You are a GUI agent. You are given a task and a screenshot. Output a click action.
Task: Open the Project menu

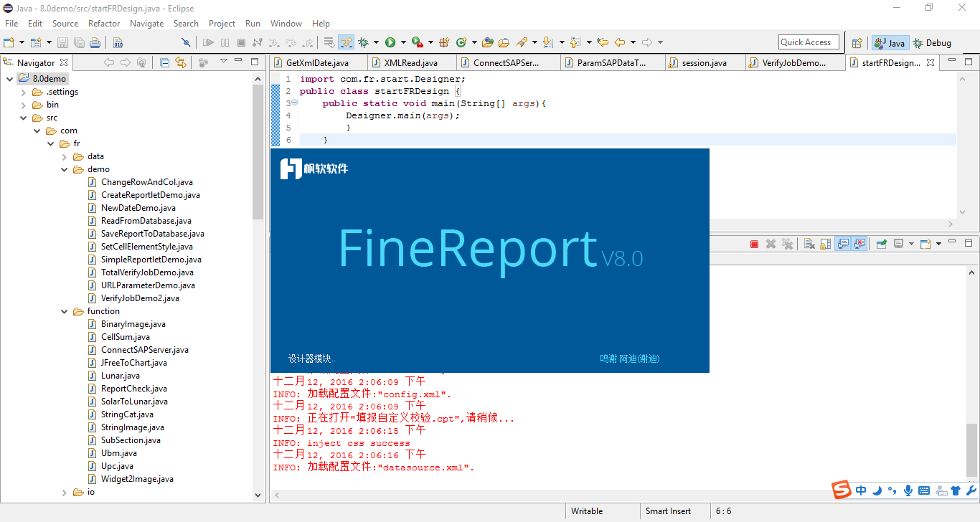pyautogui.click(x=222, y=24)
